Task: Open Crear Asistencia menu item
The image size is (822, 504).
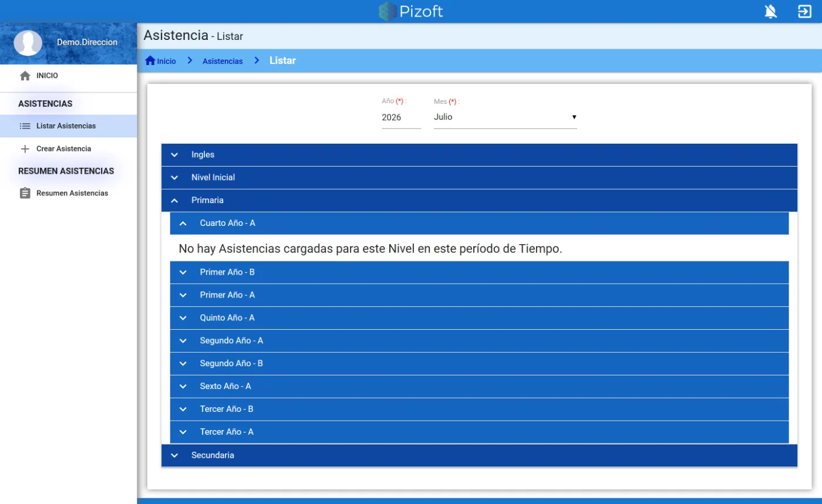Action: (68, 149)
